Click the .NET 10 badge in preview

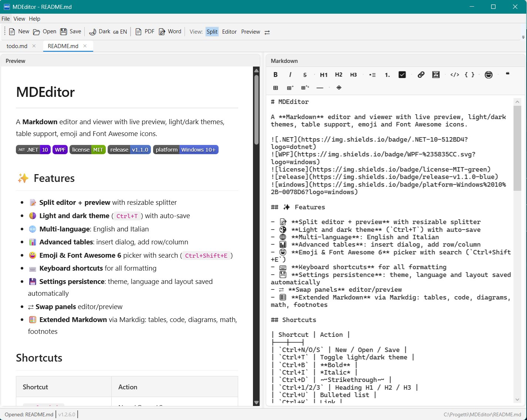pos(33,150)
